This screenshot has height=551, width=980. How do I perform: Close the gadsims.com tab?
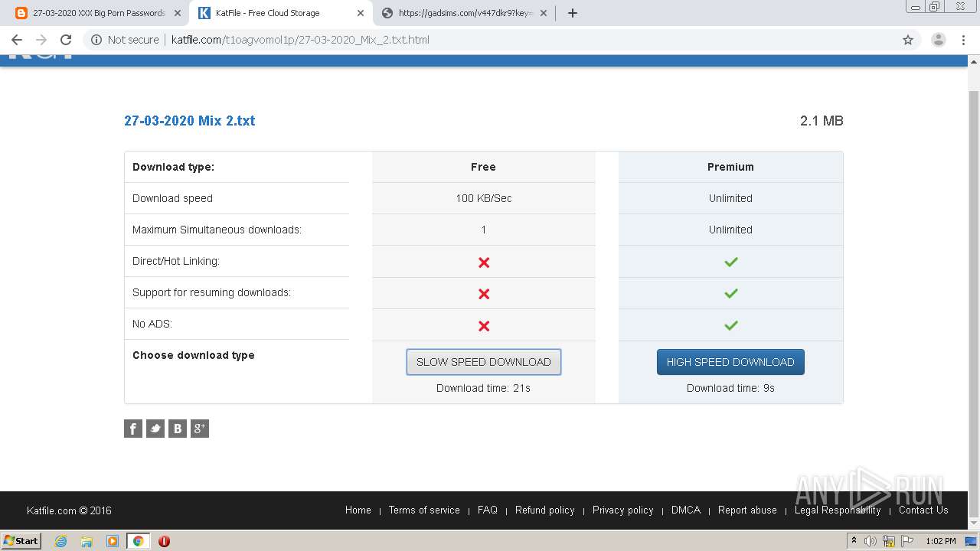[x=542, y=13]
